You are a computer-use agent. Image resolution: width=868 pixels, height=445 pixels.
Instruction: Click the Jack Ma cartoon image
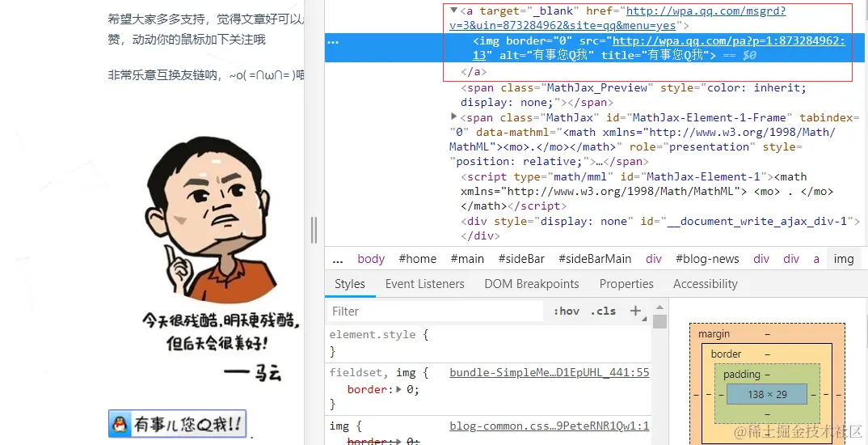click(x=221, y=259)
